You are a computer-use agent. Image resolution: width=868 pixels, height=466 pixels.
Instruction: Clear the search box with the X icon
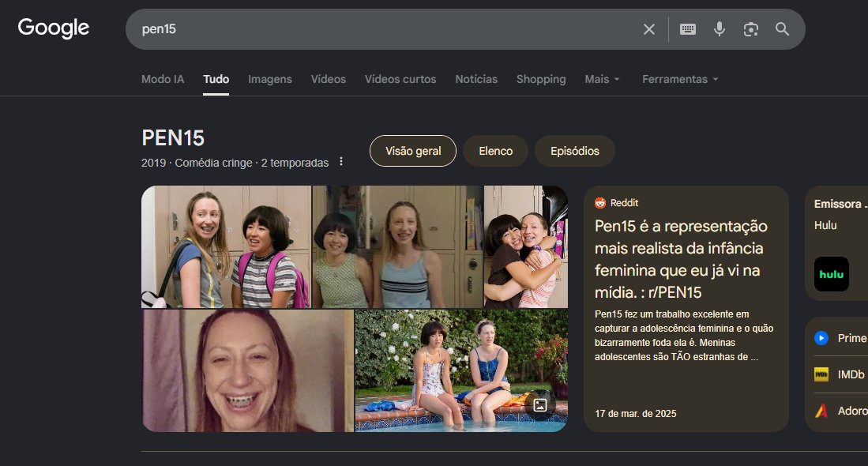pyautogui.click(x=648, y=29)
